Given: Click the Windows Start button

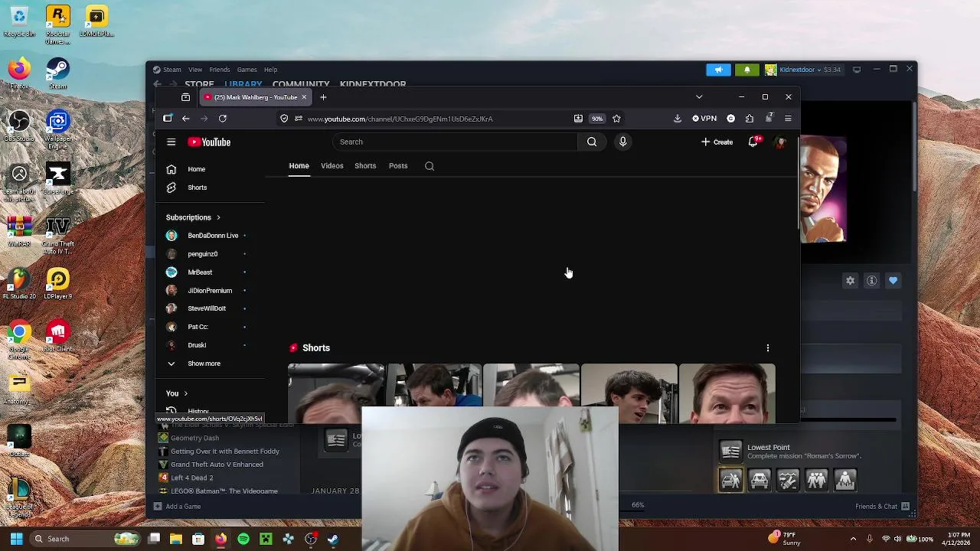Looking at the screenshot, I should 16,539.
